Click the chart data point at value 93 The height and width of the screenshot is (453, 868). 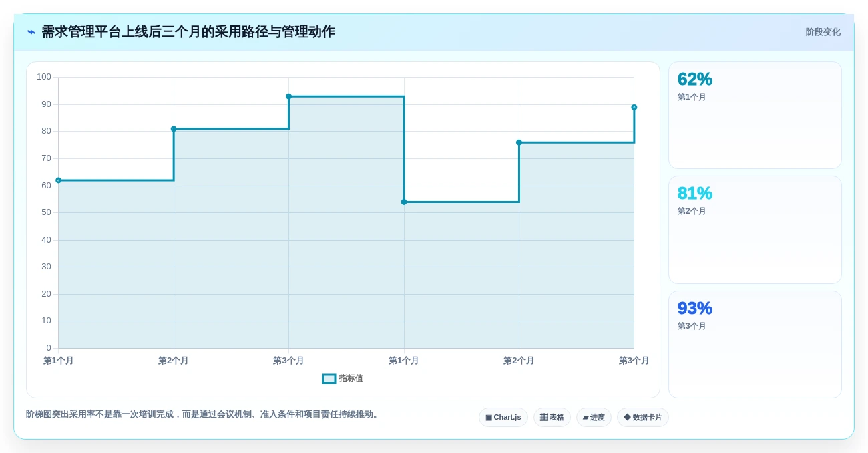click(x=289, y=96)
